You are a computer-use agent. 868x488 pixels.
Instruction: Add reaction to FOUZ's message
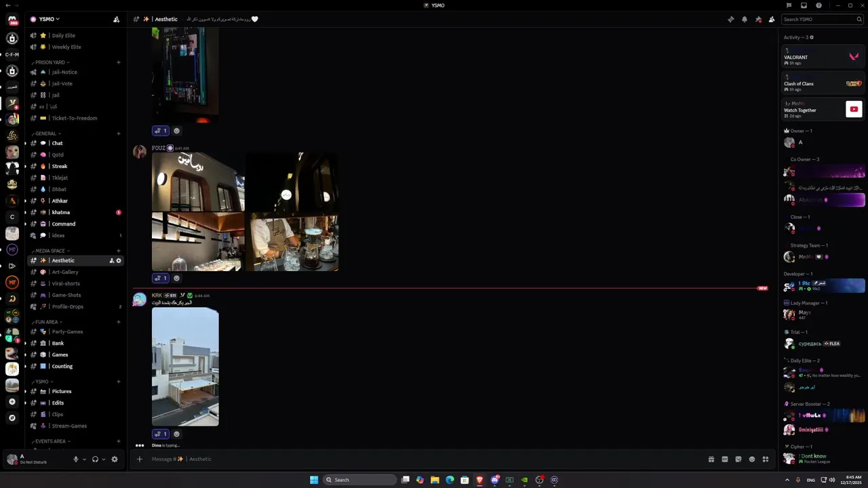pyautogui.click(x=176, y=278)
